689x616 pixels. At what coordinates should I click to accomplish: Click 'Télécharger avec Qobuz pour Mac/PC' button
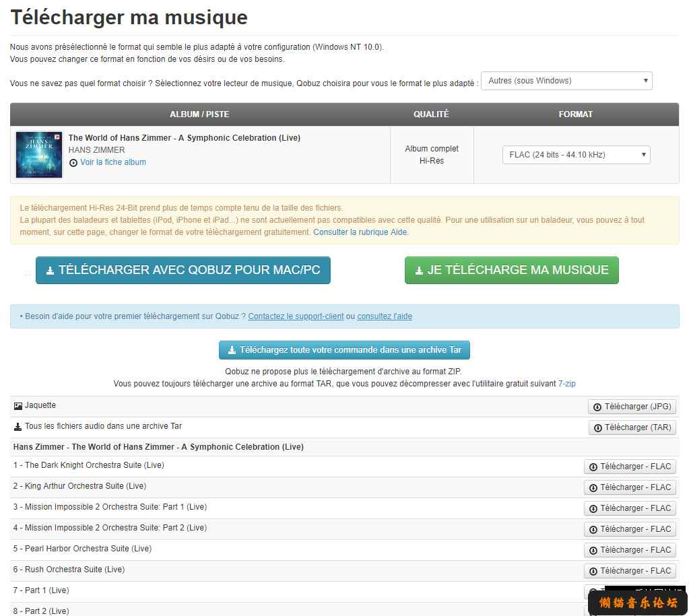click(183, 270)
